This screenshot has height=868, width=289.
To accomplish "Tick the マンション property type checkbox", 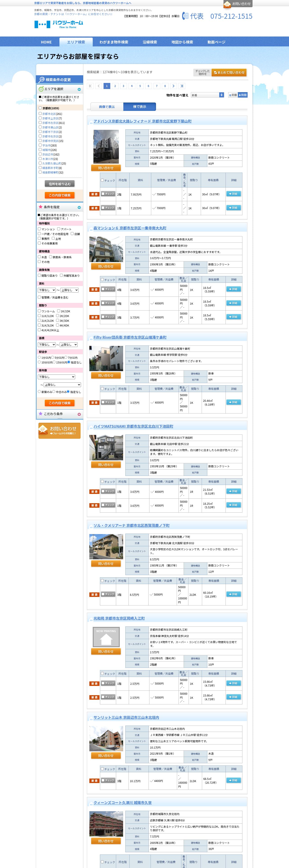I will (39, 229).
